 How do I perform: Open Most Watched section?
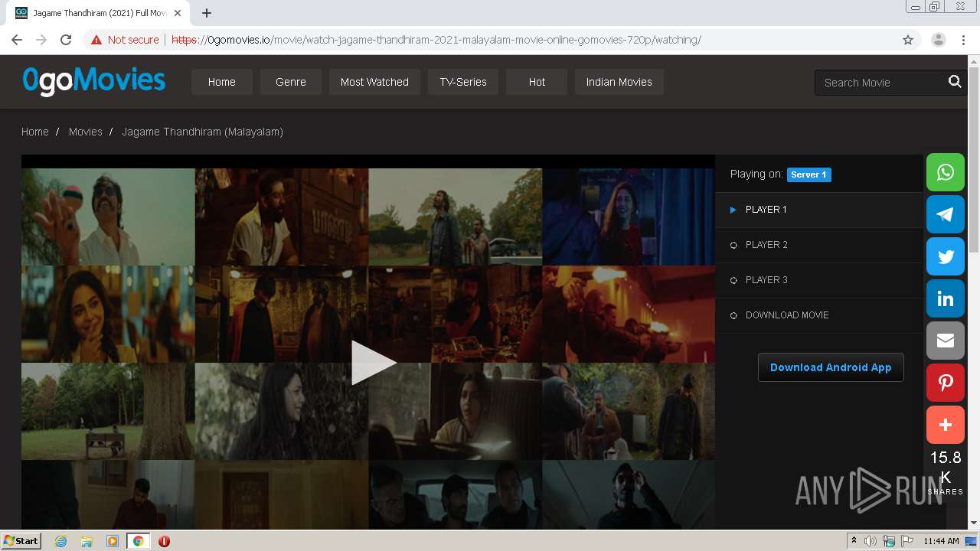pos(374,82)
